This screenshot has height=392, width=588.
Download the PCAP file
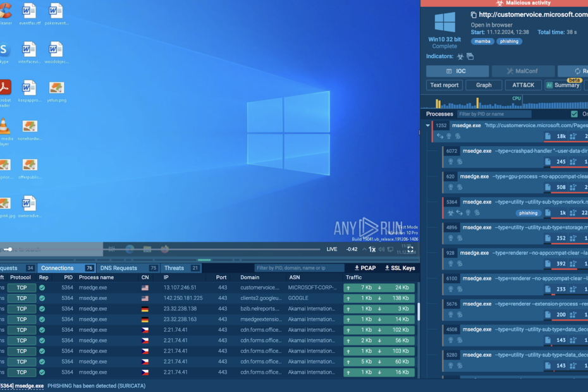(x=365, y=268)
